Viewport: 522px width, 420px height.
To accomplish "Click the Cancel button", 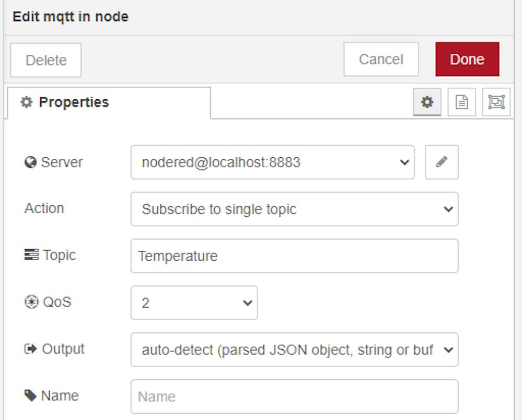I will (x=381, y=59).
